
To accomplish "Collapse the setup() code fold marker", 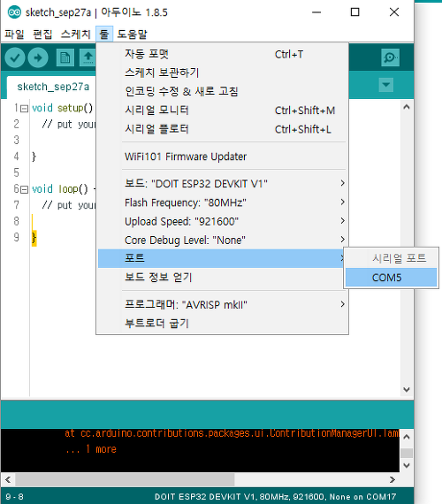I will 24,109.
